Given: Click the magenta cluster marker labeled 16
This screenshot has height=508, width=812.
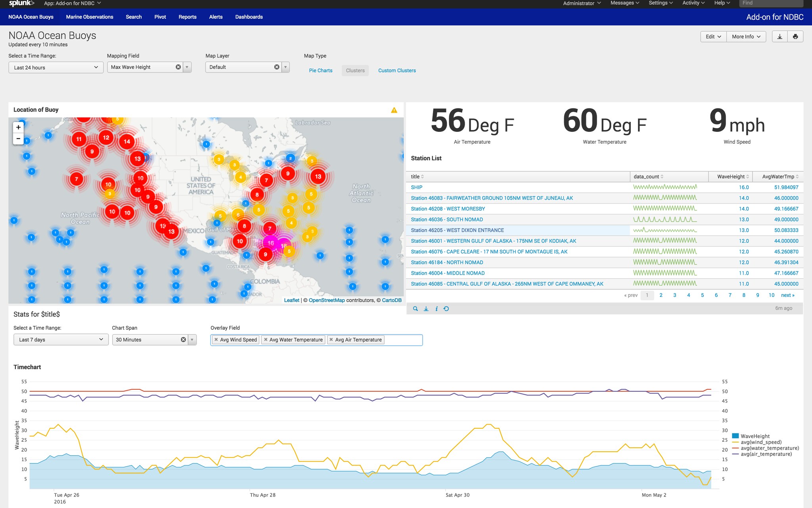Looking at the screenshot, I should [x=271, y=243].
